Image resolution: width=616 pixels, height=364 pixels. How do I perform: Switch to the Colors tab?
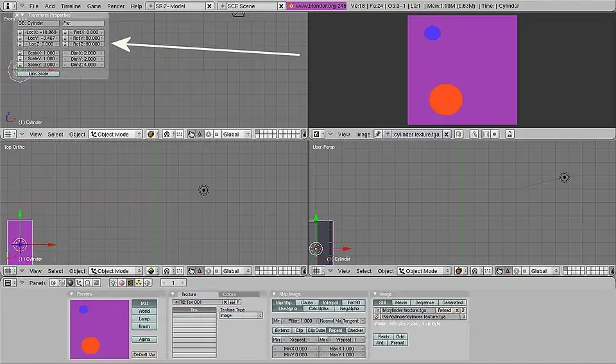[229, 295]
